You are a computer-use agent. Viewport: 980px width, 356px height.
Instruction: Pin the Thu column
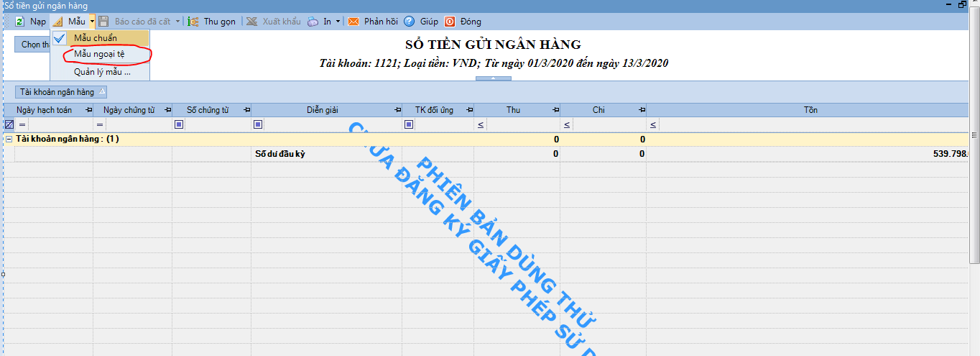(x=556, y=110)
